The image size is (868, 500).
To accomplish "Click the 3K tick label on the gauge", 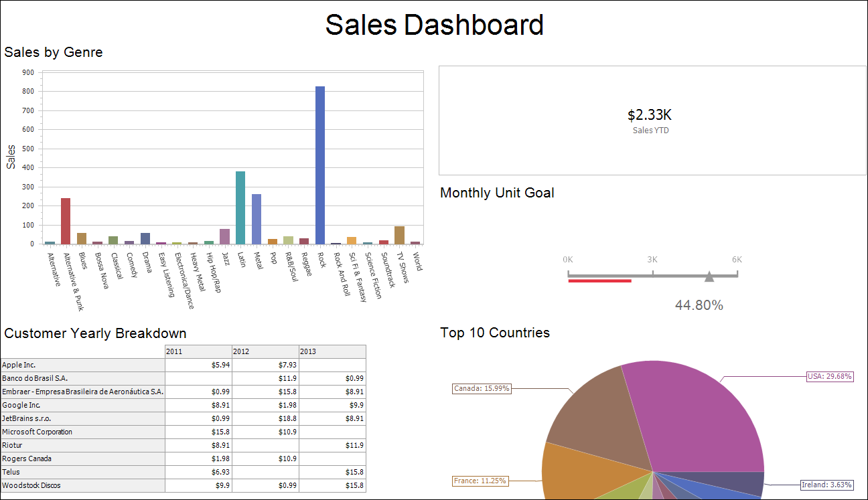I will pos(652,260).
